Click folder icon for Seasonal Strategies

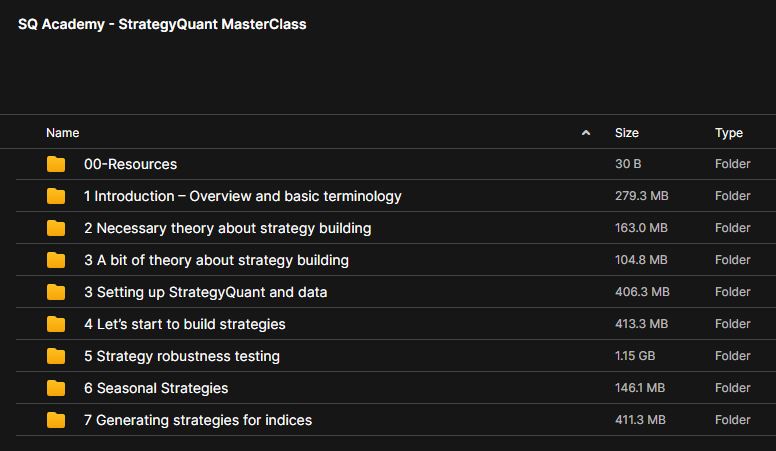coord(56,388)
